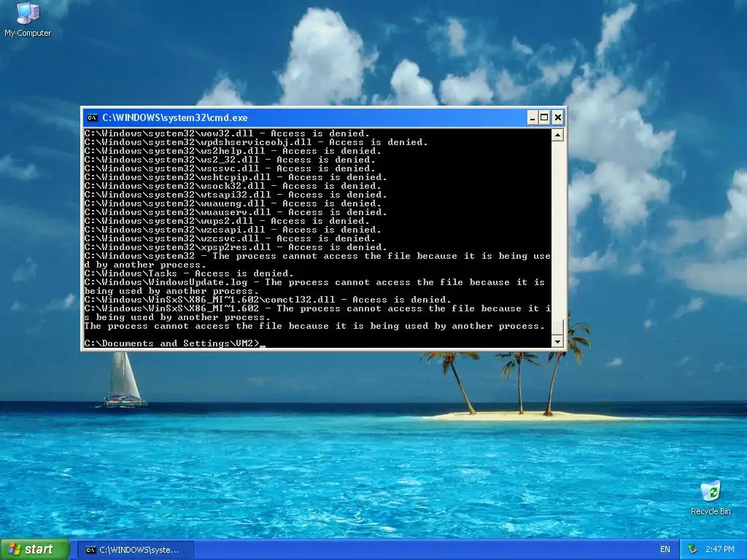This screenshot has width=747, height=560.
Task: Click the xpsp2res.dll line
Action: tap(236, 247)
